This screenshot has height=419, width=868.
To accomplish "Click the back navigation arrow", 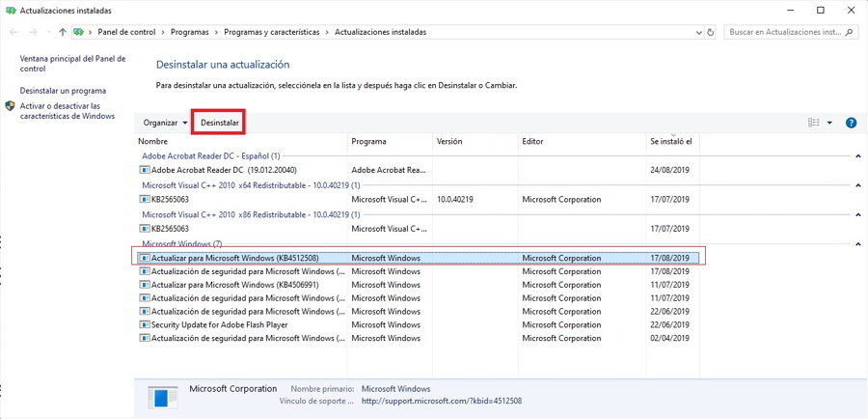I will pos(14,32).
